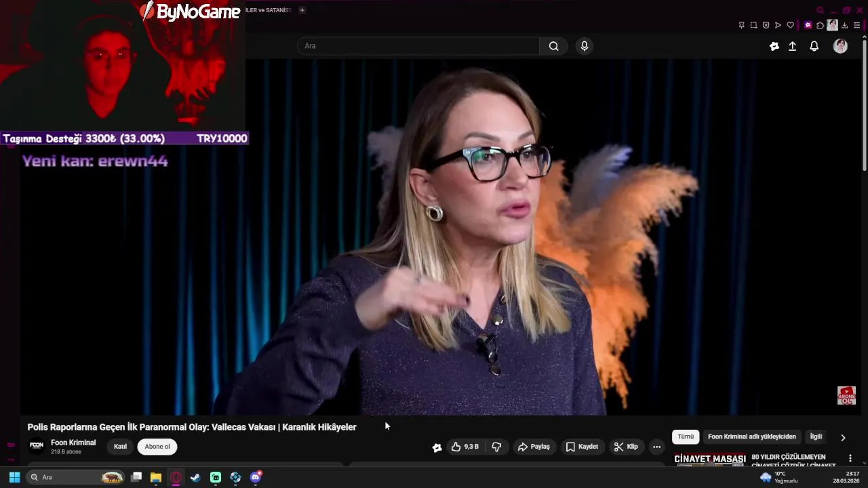Screen dimensions: 868x488
Task: Click the Kaydet save button
Action: point(582,447)
